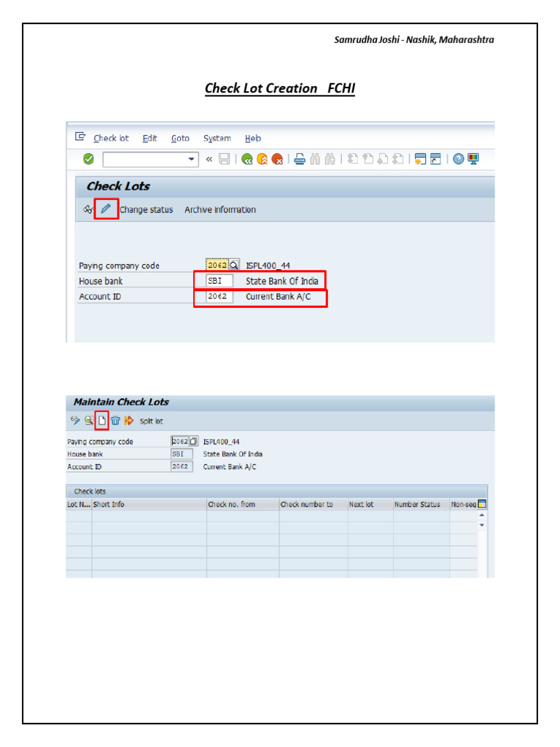This screenshot has height=747, width=560.
Task: Open the command field dropdown arrow
Action: click(x=192, y=159)
